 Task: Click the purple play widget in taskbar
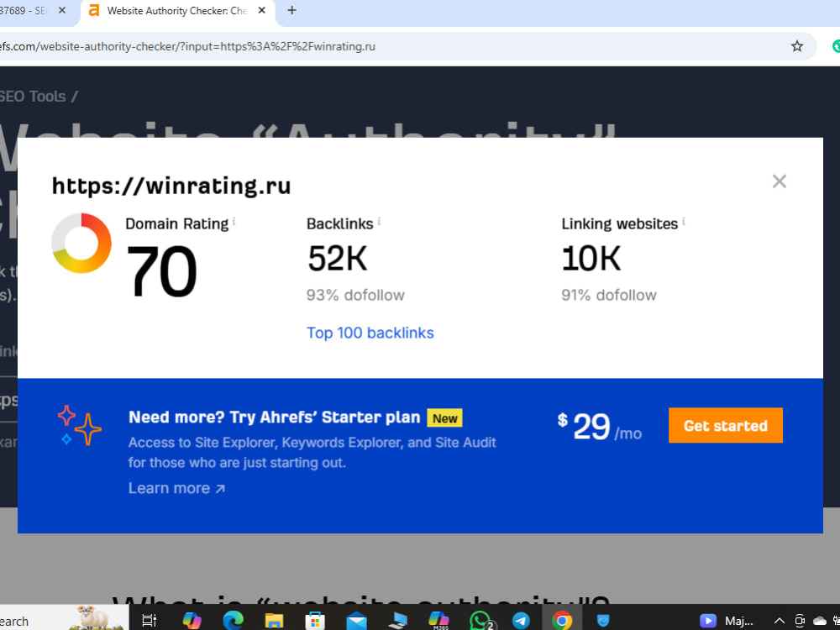(x=707, y=621)
